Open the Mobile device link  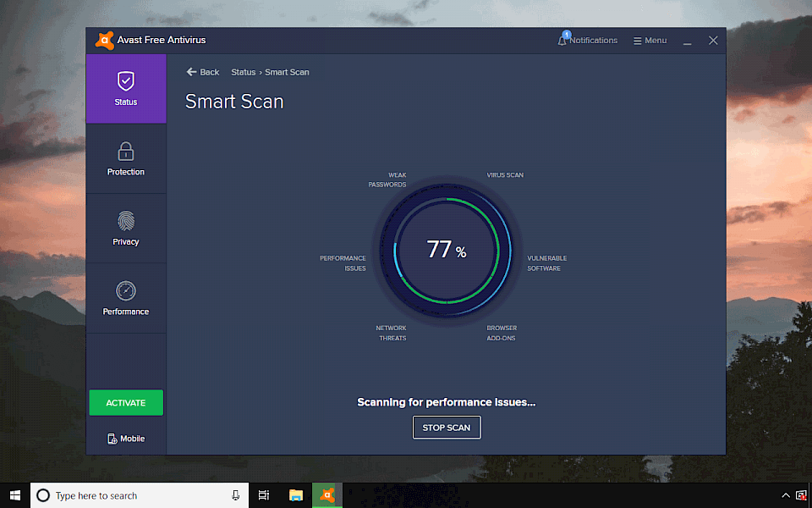126,439
